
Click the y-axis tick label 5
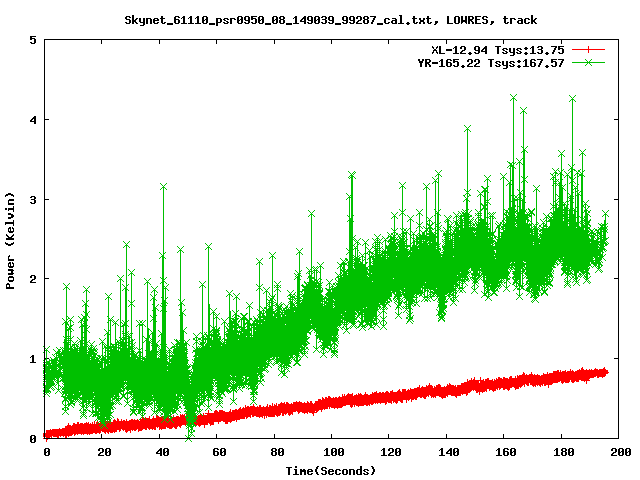point(33,40)
